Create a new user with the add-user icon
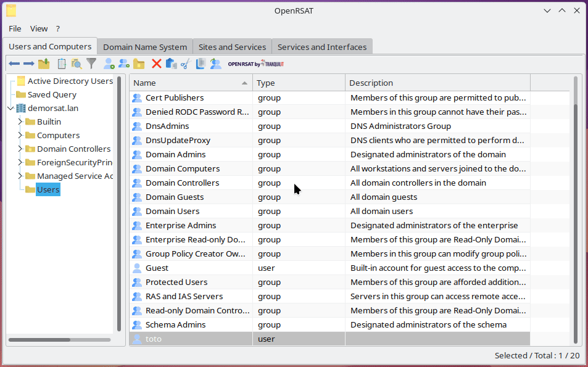 [x=109, y=63]
